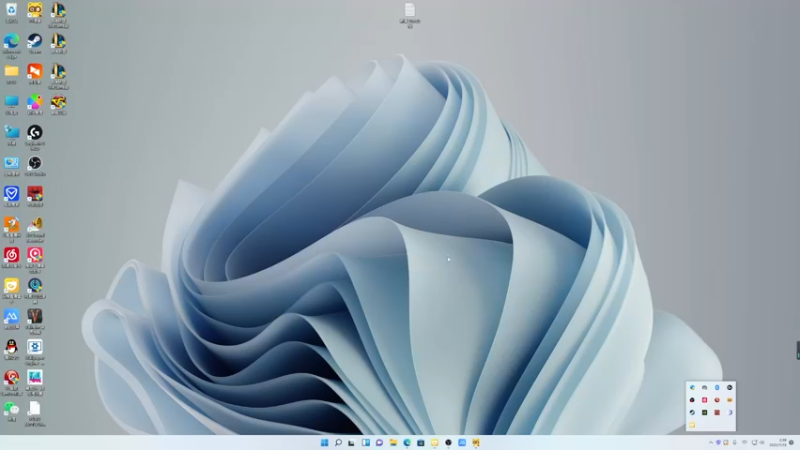Open the text file at desktop top center
This screenshot has height=450, width=800.
(x=410, y=15)
